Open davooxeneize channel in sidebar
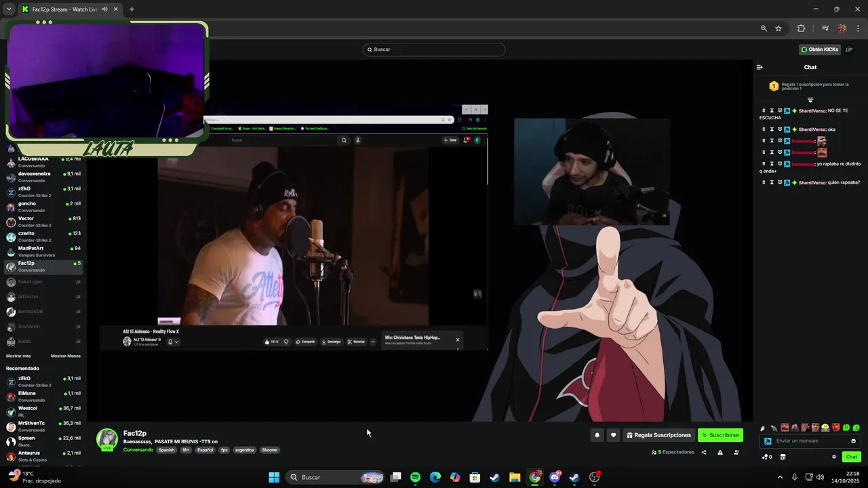 (x=43, y=177)
